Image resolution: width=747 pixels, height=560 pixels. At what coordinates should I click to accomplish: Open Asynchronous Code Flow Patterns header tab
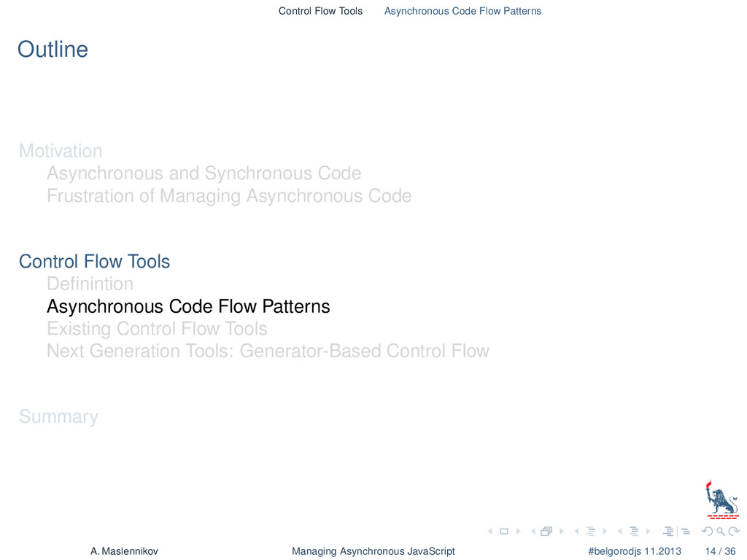point(462,11)
